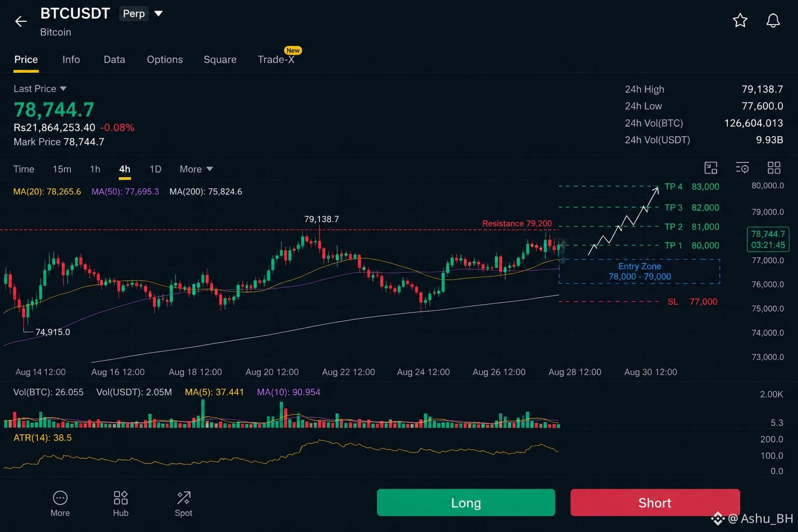Click the Perp contract label

pyautogui.click(x=134, y=14)
